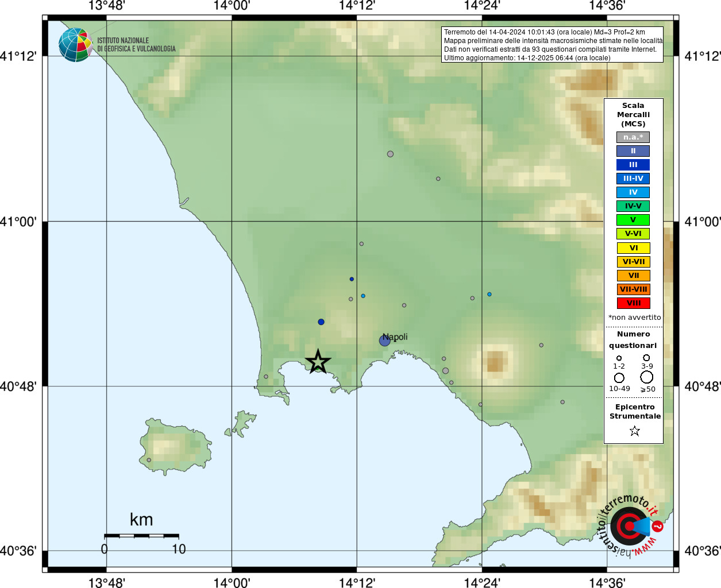This screenshot has height=588, width=721.
Task: Click the 'Dati non verificati' info line
Action: pyautogui.click(x=550, y=49)
